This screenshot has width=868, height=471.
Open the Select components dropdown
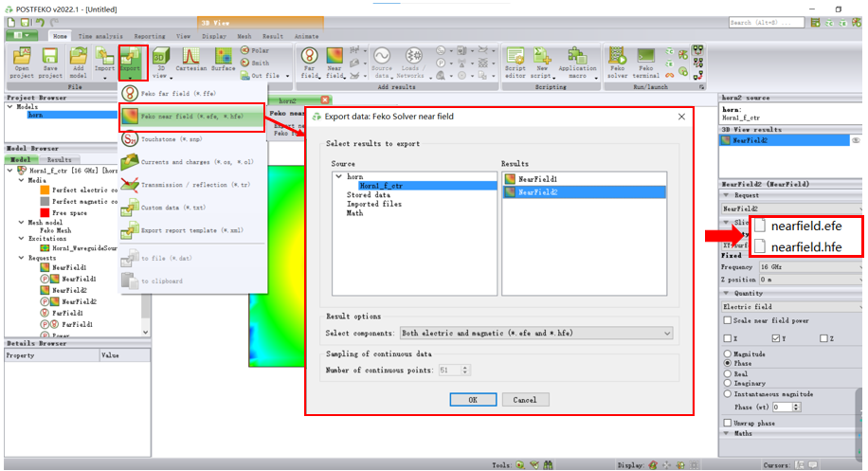(x=536, y=334)
